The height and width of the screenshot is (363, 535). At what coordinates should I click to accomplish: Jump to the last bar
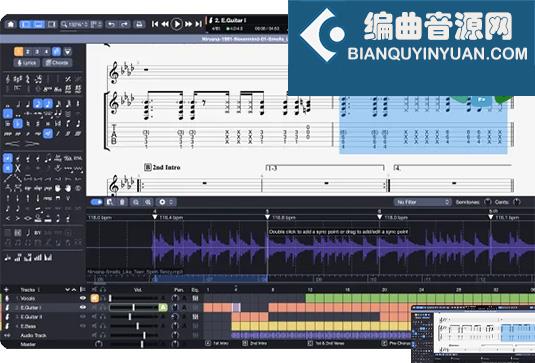(x=199, y=24)
